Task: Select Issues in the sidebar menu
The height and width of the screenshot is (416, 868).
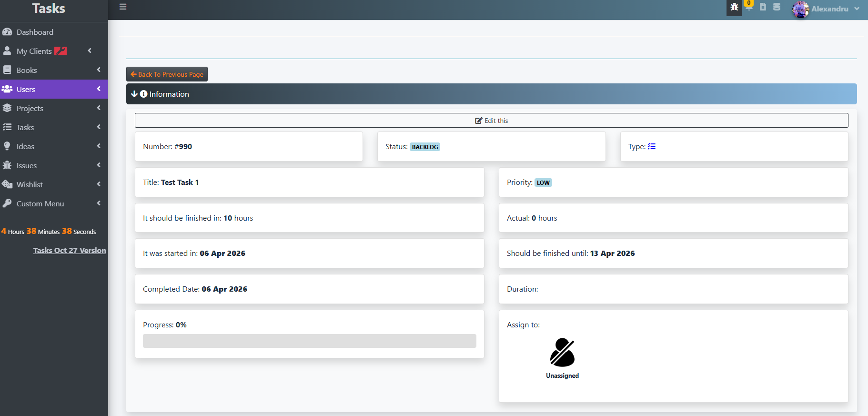Action: (27, 165)
